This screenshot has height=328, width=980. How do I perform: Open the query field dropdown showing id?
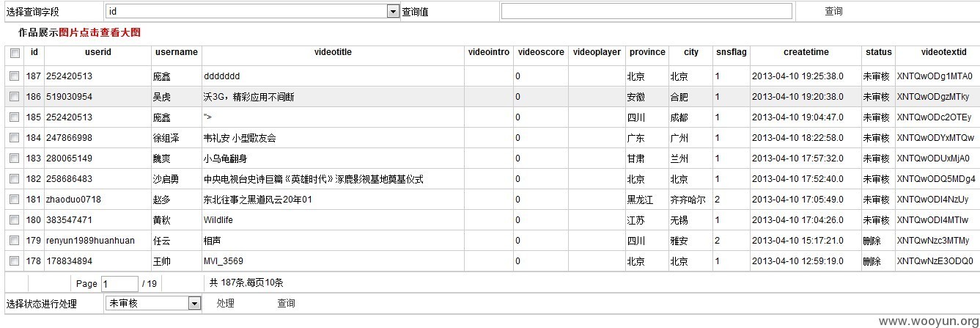tap(252, 12)
